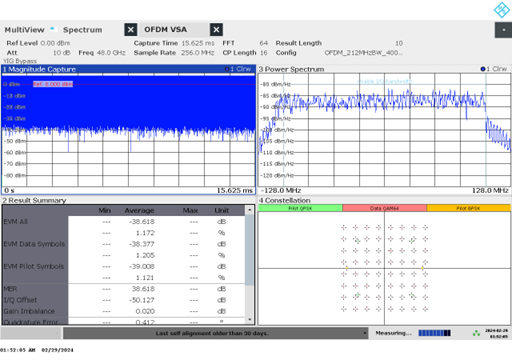The height and width of the screenshot is (360, 512).
Task: Open the top-right dropdown arrow menu
Action: (503, 30)
